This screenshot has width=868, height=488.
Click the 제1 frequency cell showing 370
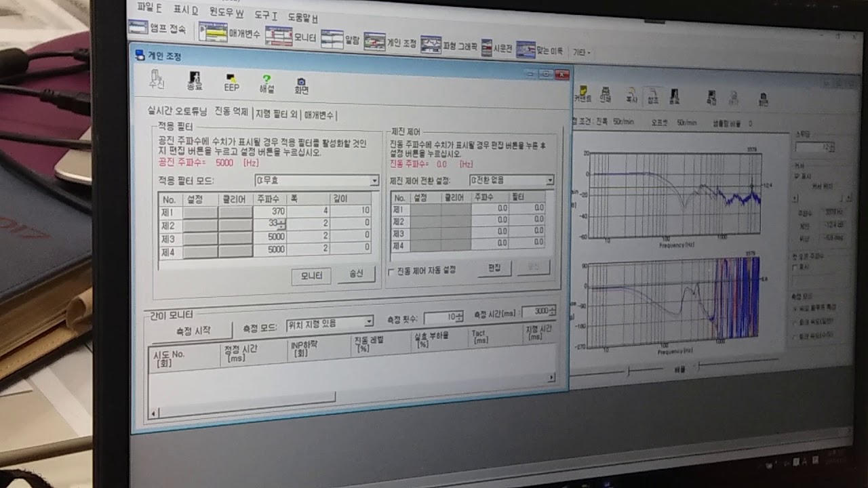pos(271,211)
